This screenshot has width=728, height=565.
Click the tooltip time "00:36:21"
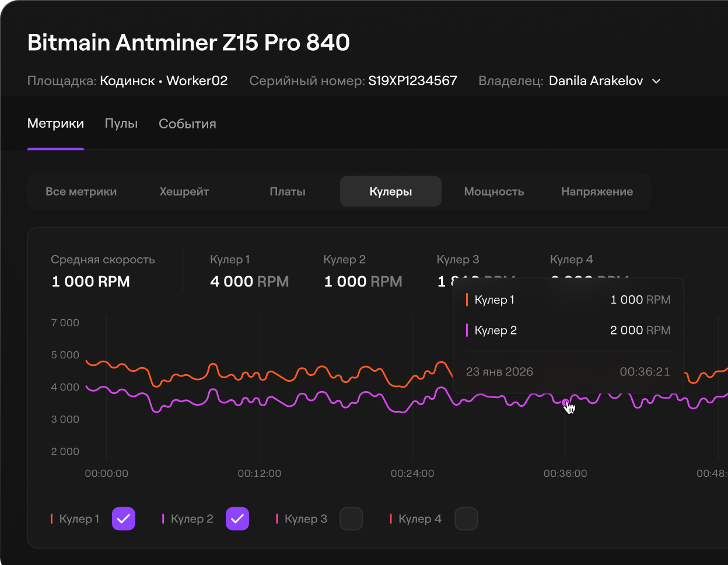[645, 372]
